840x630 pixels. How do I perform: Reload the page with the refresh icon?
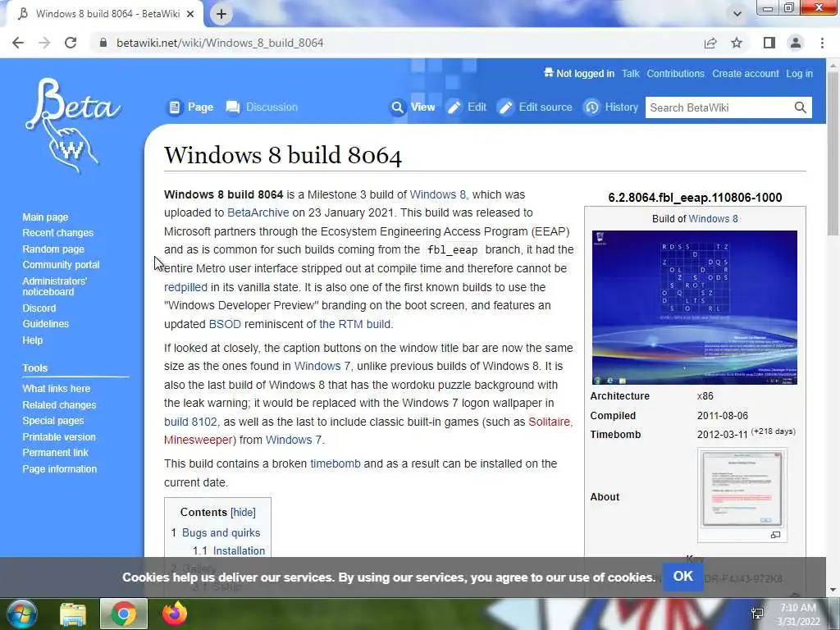click(71, 43)
